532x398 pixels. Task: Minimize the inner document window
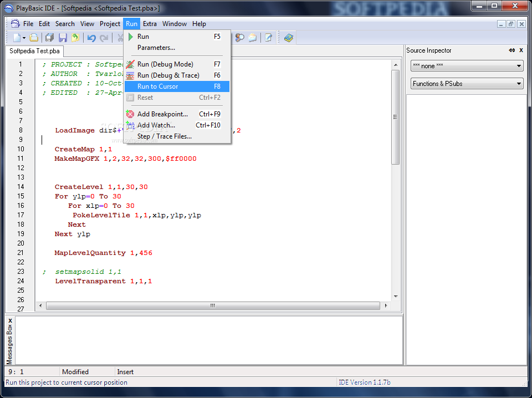coord(501,24)
